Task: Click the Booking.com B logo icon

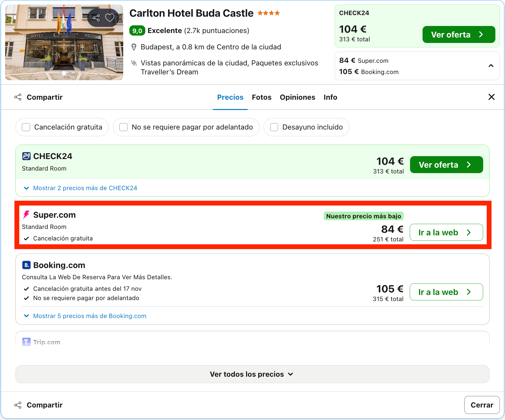Action: point(26,265)
